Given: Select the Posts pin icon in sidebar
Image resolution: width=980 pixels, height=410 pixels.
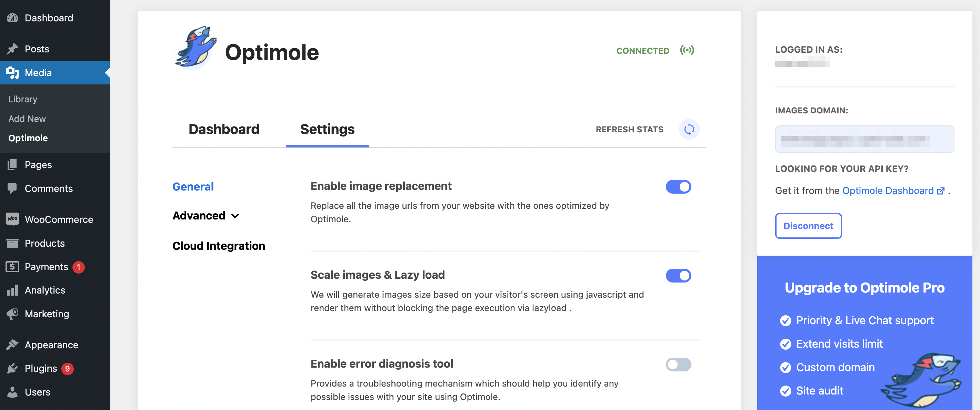Looking at the screenshot, I should tap(12, 49).
